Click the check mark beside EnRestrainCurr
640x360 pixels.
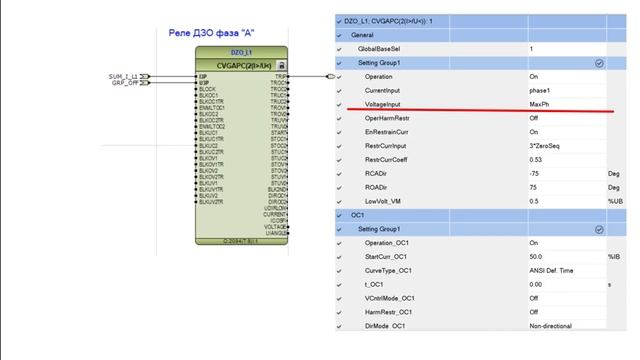point(339,132)
